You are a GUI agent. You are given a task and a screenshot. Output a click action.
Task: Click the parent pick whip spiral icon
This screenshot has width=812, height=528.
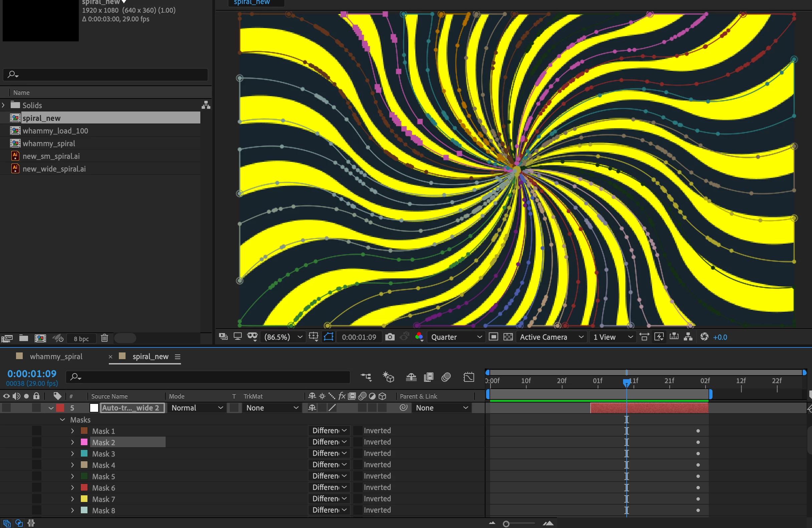point(404,408)
